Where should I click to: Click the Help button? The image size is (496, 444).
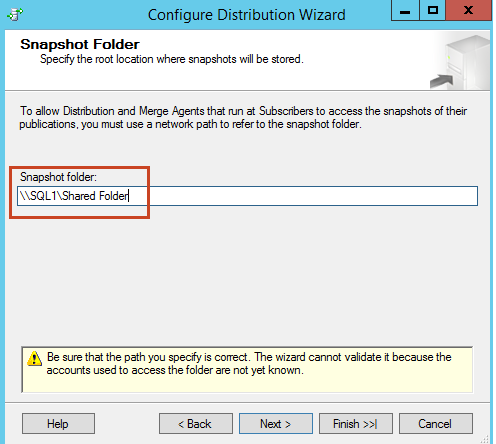point(58,424)
